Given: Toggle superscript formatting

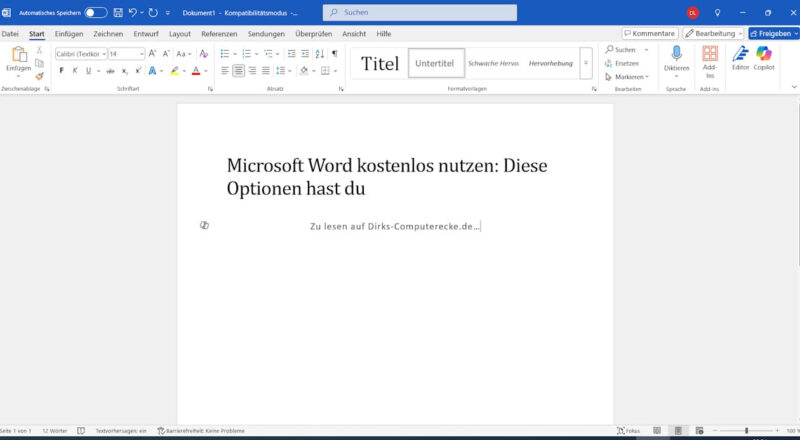Looking at the screenshot, I should [138, 70].
